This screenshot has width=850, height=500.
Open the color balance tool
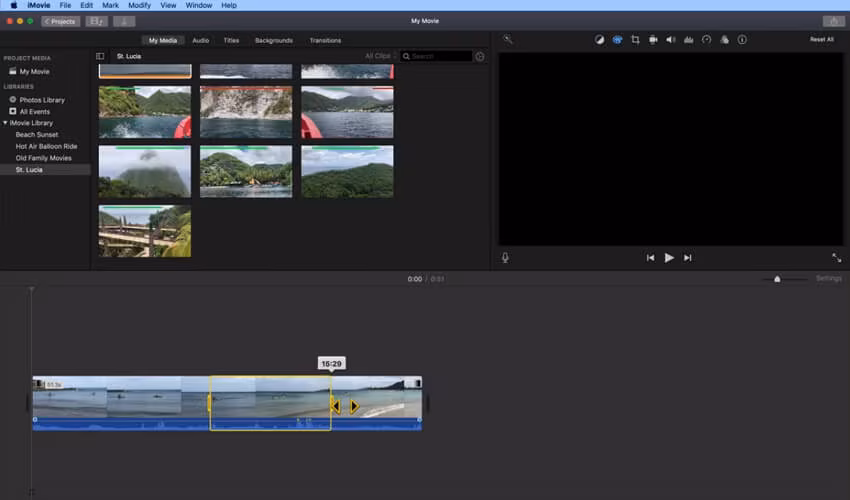point(599,40)
